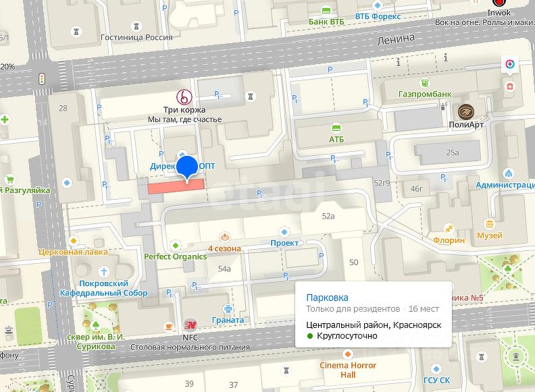This screenshot has width=535, height=392.
Task: Click house number 28
Action: pos(63,109)
